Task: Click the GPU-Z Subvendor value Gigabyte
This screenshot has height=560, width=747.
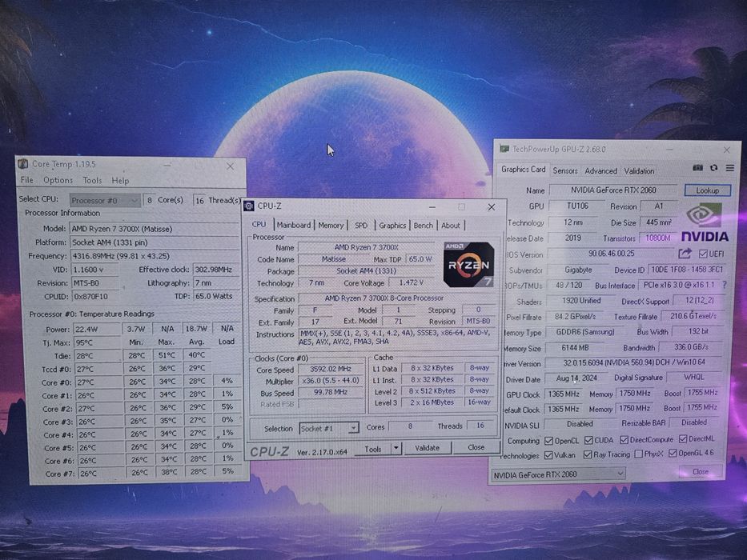Action: tap(578, 270)
